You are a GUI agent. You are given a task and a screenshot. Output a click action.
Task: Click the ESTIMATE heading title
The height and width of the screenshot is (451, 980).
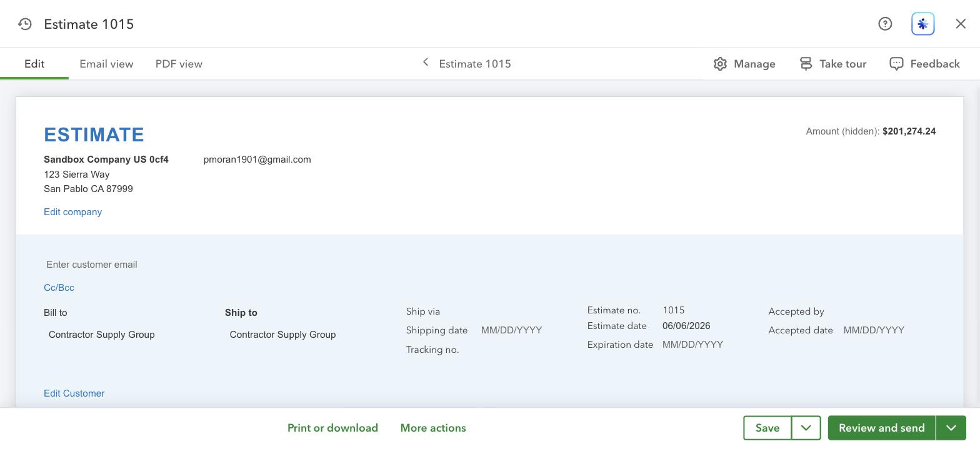point(94,134)
